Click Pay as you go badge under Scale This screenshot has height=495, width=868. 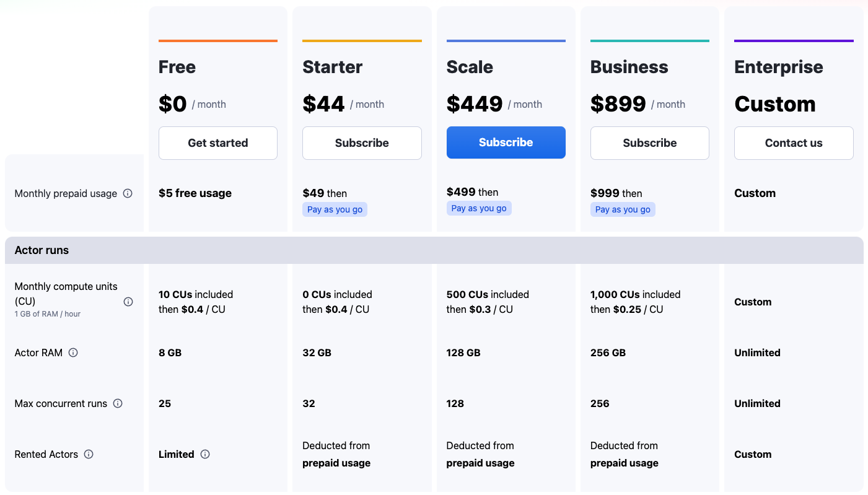pyautogui.click(x=479, y=208)
